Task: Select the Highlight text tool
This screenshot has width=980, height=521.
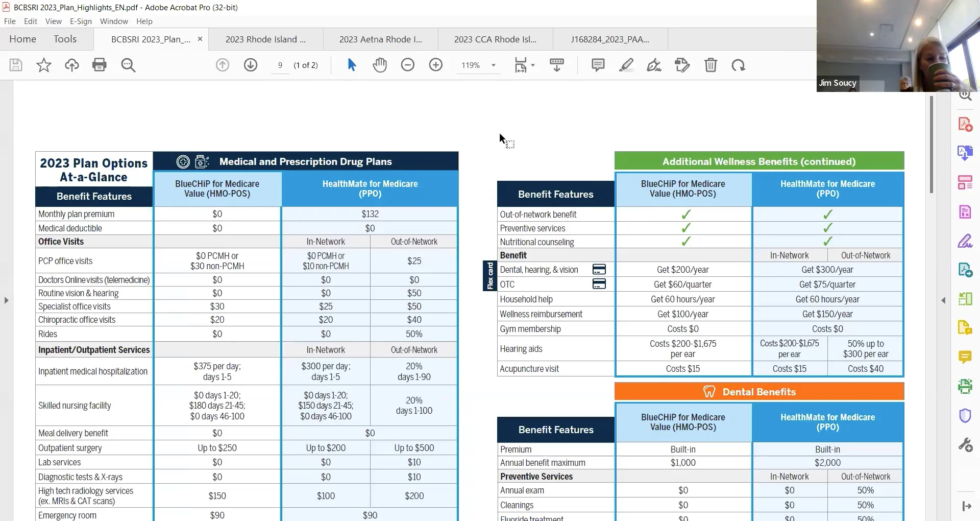Action: 626,65
